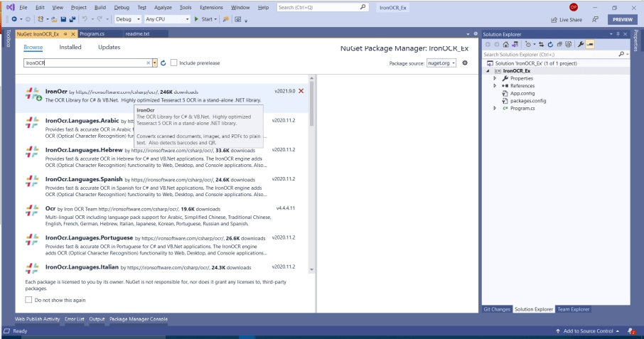
Task: Switch to the Updates tab
Action: [109, 47]
